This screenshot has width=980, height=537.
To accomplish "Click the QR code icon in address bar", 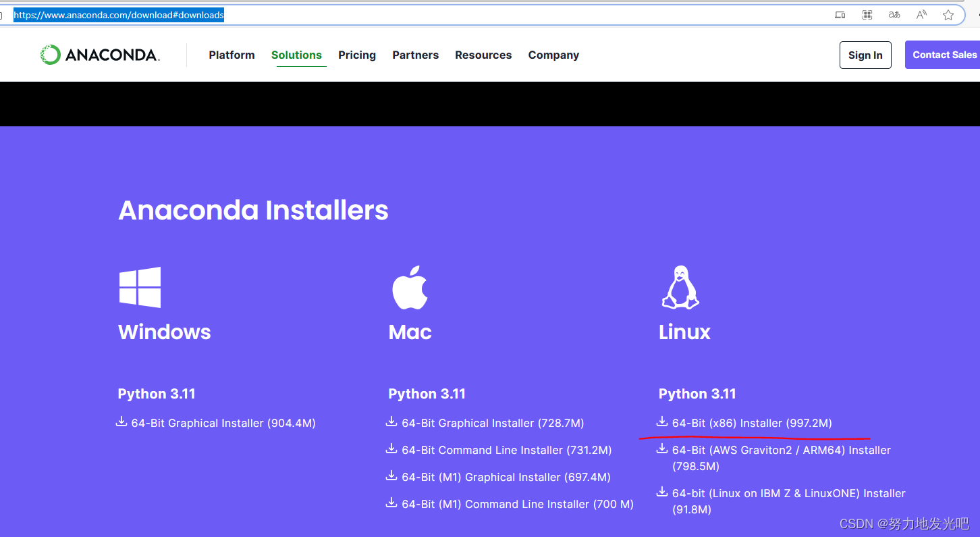I will click(x=867, y=15).
